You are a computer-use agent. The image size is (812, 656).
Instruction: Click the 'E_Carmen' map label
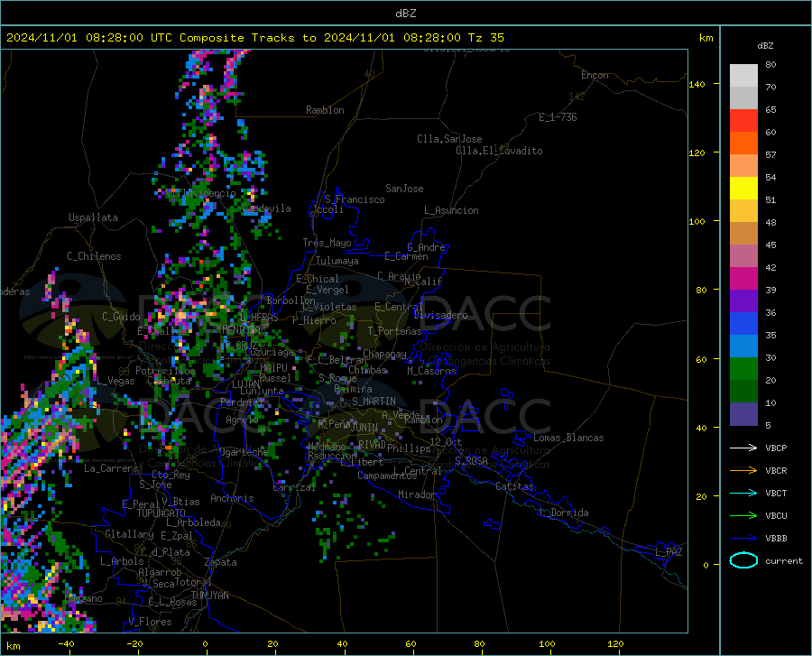point(406,256)
